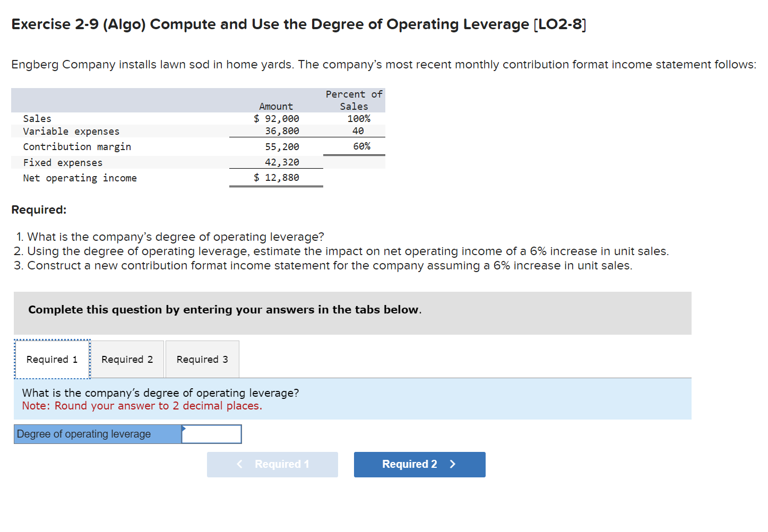Click inside the Degree of operating leverage answer box
Viewport: 768px width, 532px height.
click(x=211, y=434)
